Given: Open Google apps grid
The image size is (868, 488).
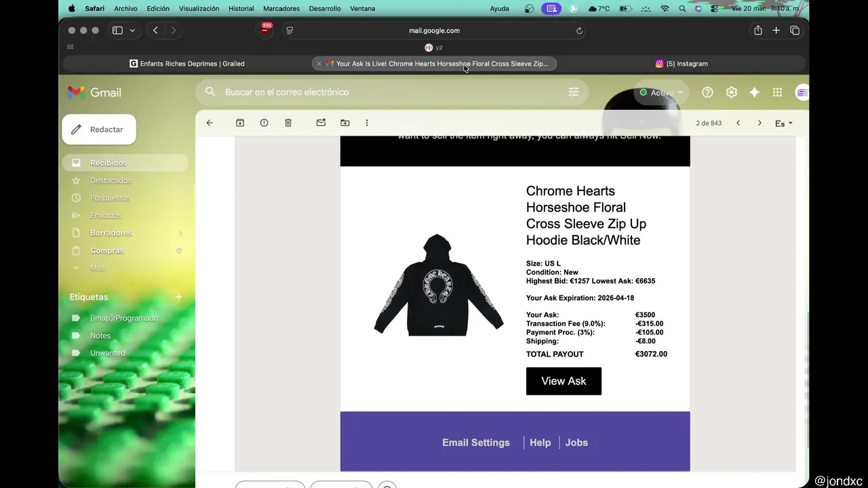Looking at the screenshot, I should click(777, 92).
